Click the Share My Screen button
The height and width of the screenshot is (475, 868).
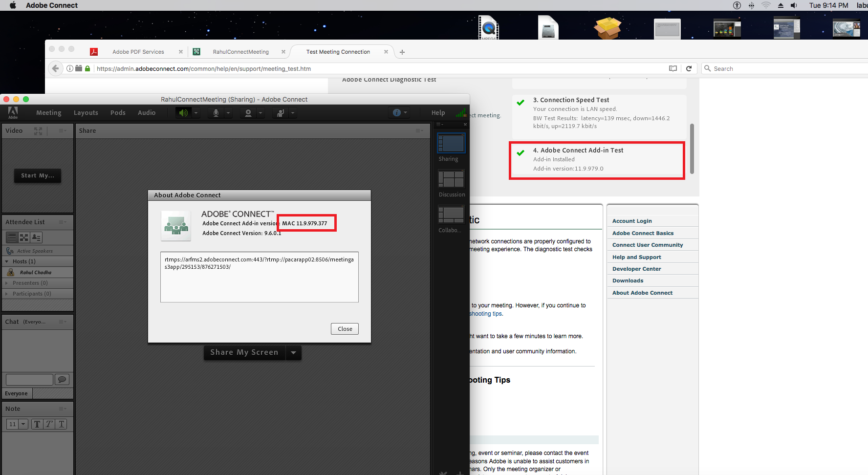click(244, 352)
